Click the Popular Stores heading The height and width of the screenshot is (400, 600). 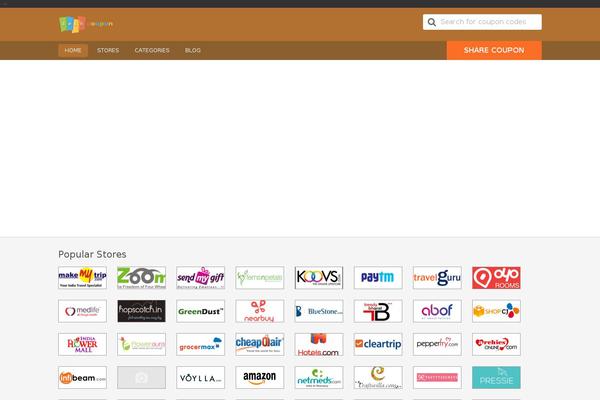(x=92, y=254)
